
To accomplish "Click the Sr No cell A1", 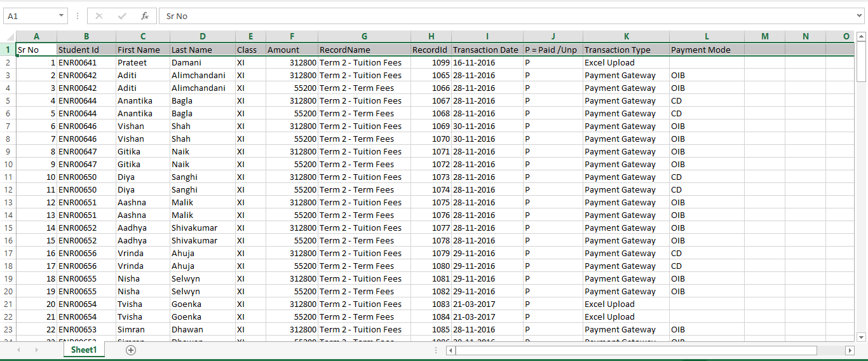I will 36,50.
